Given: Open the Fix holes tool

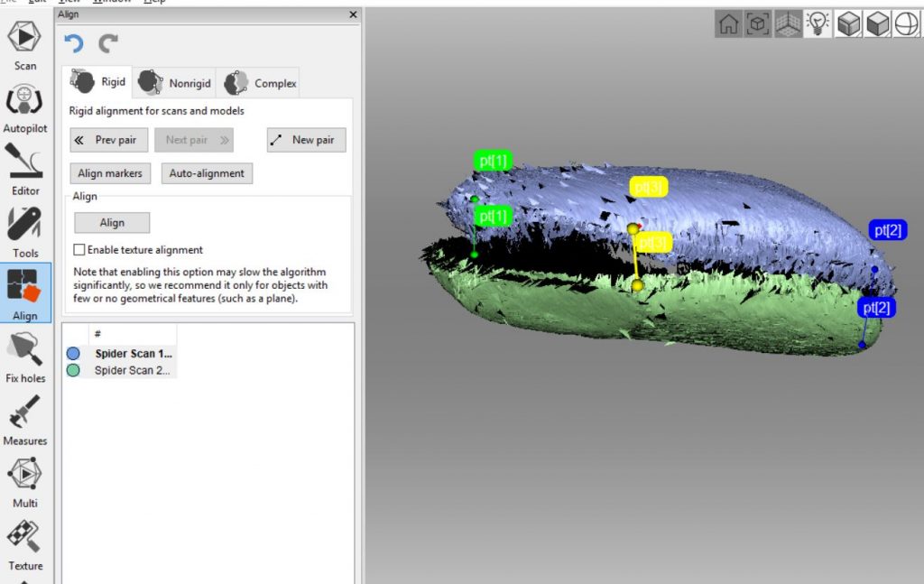Looking at the screenshot, I should coord(24,357).
